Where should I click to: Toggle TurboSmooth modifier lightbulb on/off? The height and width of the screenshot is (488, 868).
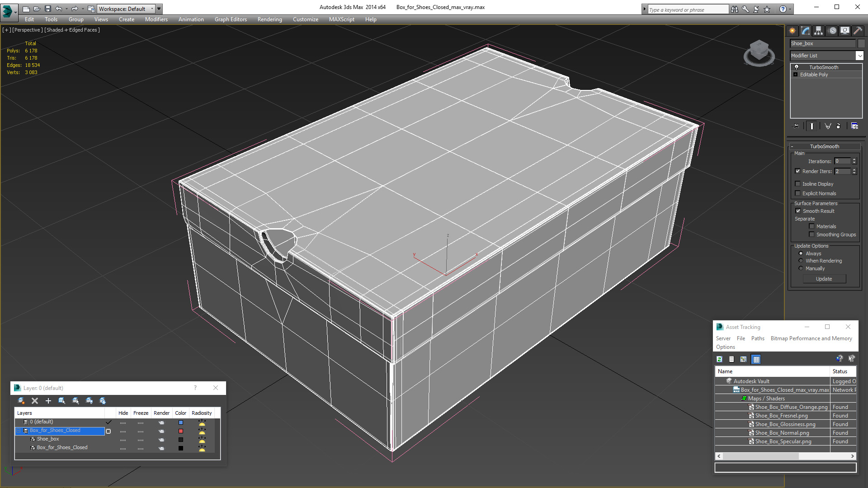click(797, 67)
